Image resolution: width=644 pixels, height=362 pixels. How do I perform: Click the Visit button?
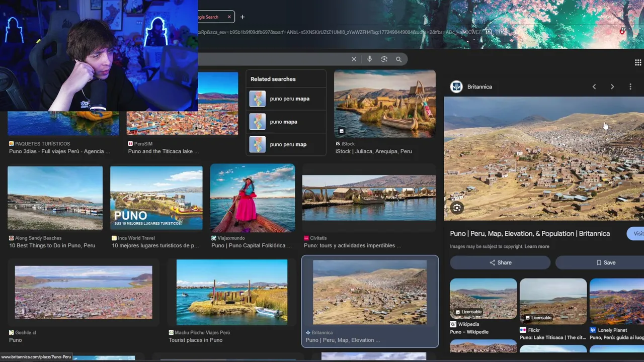pyautogui.click(x=636, y=233)
